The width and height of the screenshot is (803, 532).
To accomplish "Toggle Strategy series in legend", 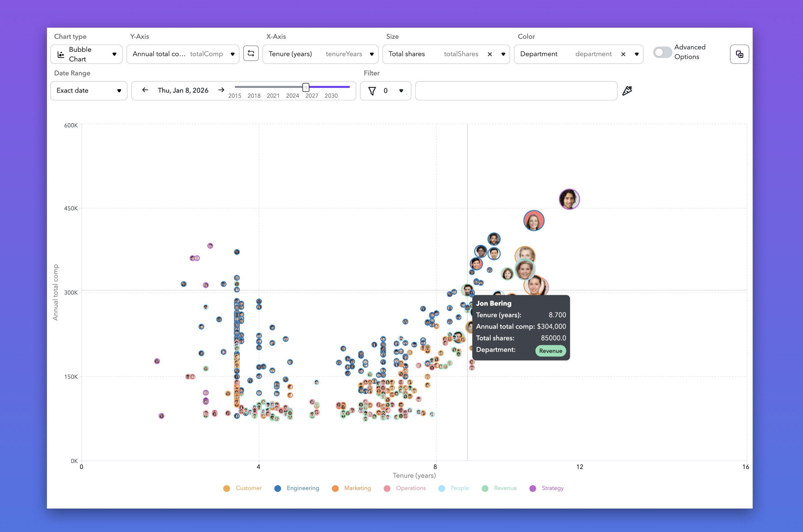I will click(547, 488).
